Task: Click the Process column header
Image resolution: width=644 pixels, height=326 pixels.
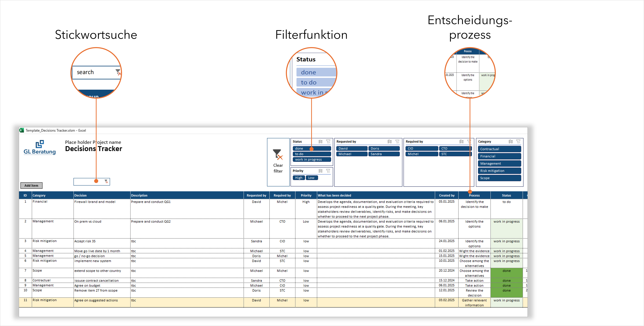Action: click(x=474, y=195)
